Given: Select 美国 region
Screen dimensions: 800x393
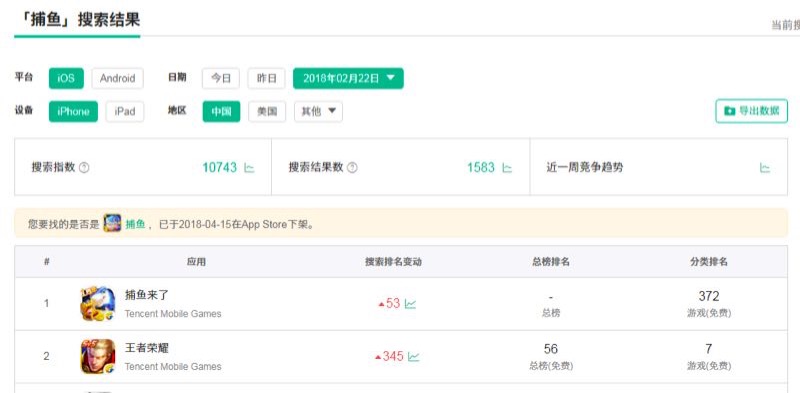Looking at the screenshot, I should click(267, 111).
